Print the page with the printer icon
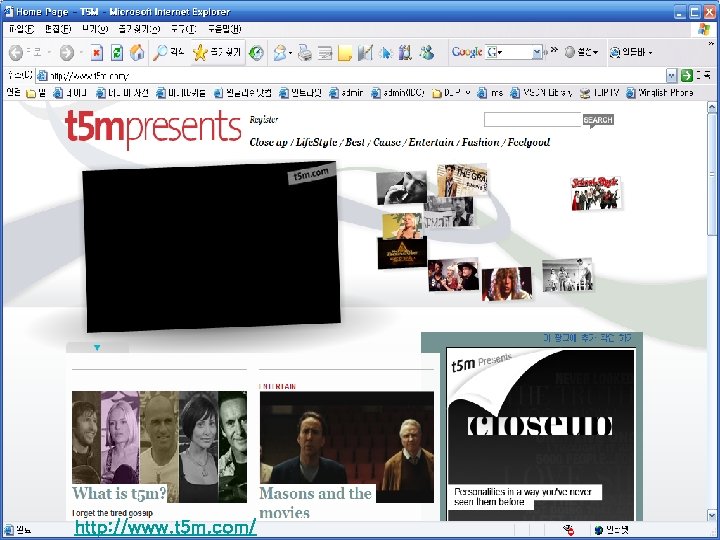The width and height of the screenshot is (720, 540). (304, 53)
